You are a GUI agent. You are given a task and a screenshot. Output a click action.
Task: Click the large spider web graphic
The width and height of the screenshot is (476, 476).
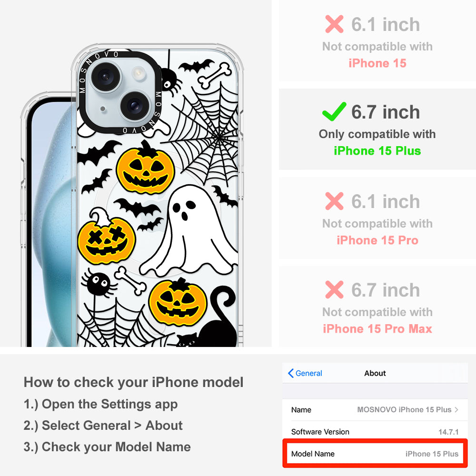click(203, 137)
